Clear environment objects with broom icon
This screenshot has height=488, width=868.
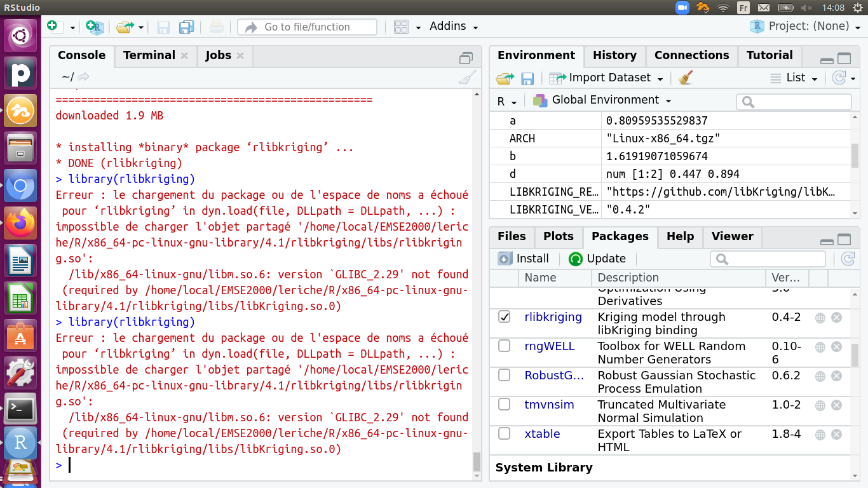685,78
